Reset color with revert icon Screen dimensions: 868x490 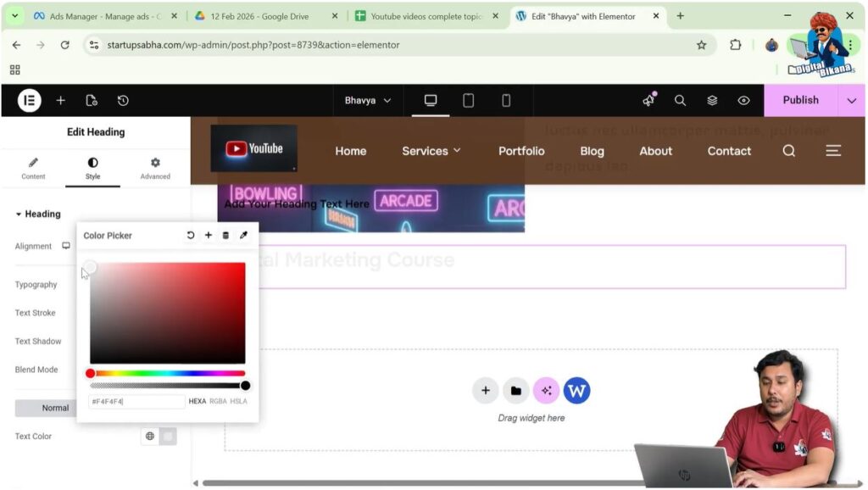click(x=191, y=236)
